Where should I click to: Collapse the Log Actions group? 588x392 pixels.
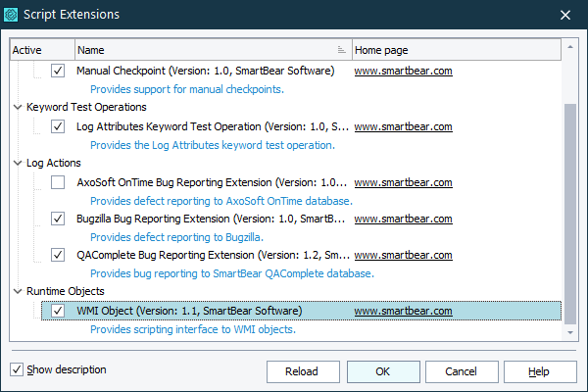tap(19, 163)
